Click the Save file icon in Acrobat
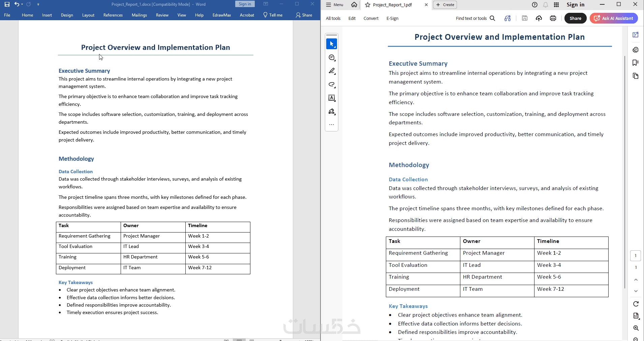 pyautogui.click(x=525, y=19)
